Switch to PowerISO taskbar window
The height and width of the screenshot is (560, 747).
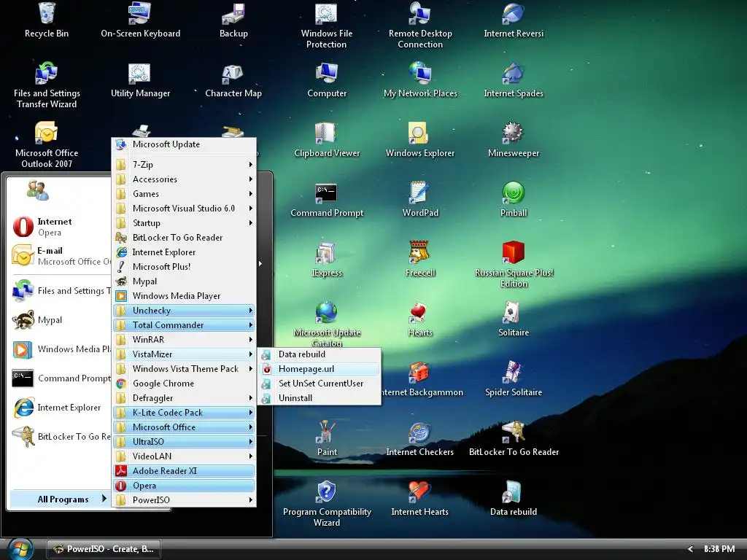pos(104,549)
